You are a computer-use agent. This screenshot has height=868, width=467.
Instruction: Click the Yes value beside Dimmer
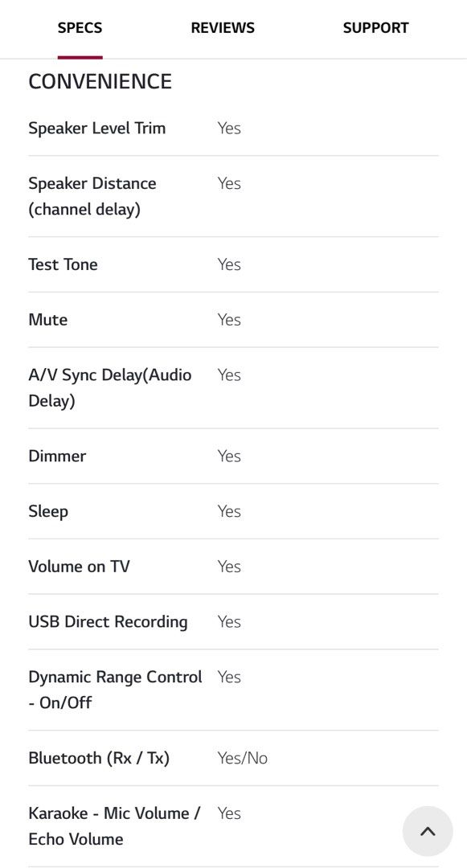pos(229,456)
